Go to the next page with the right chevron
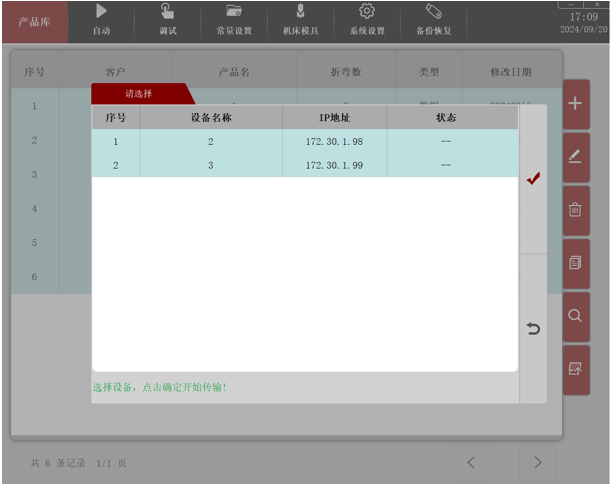 point(537,462)
